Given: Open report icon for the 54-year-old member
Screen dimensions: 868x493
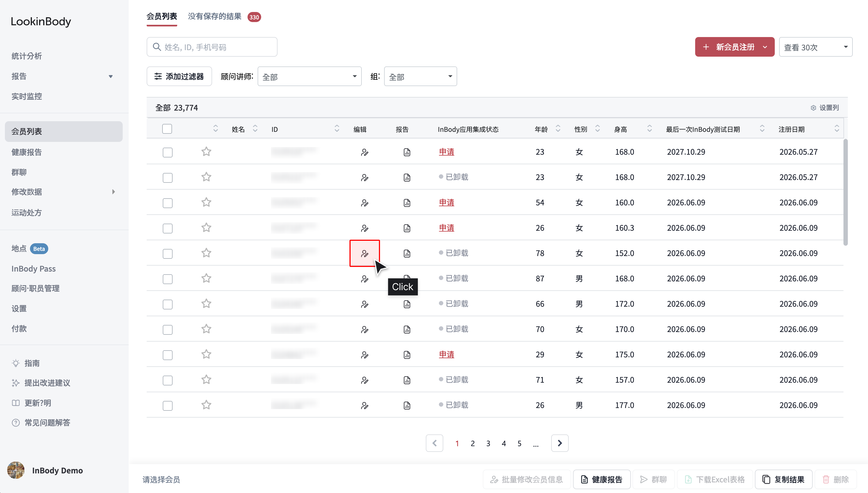Looking at the screenshot, I should coord(407,203).
